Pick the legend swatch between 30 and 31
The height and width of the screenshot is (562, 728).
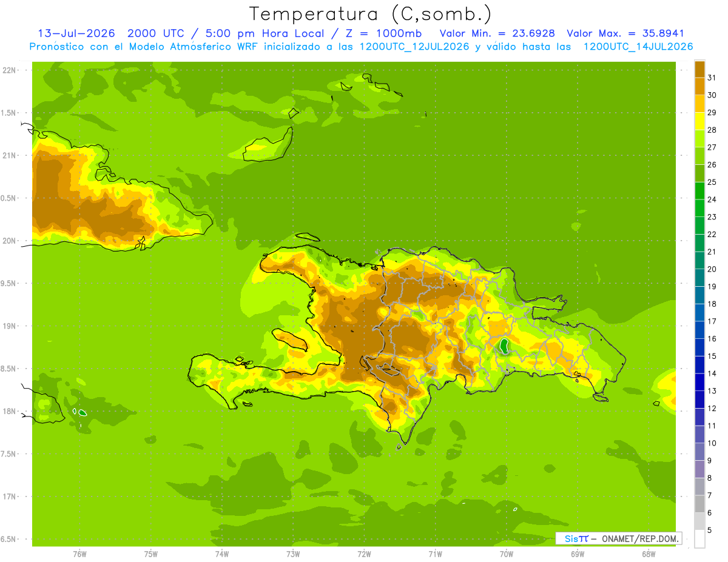tap(699, 86)
